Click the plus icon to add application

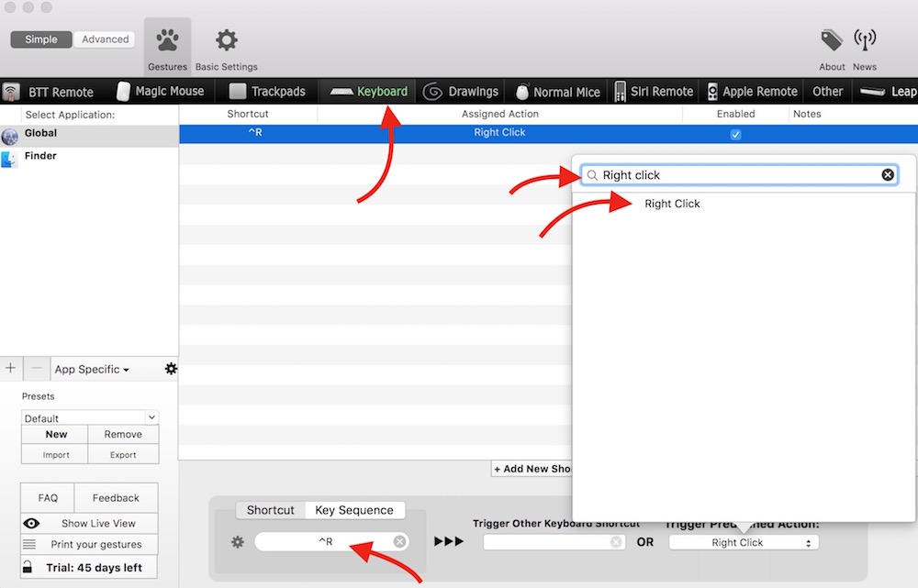click(11, 369)
